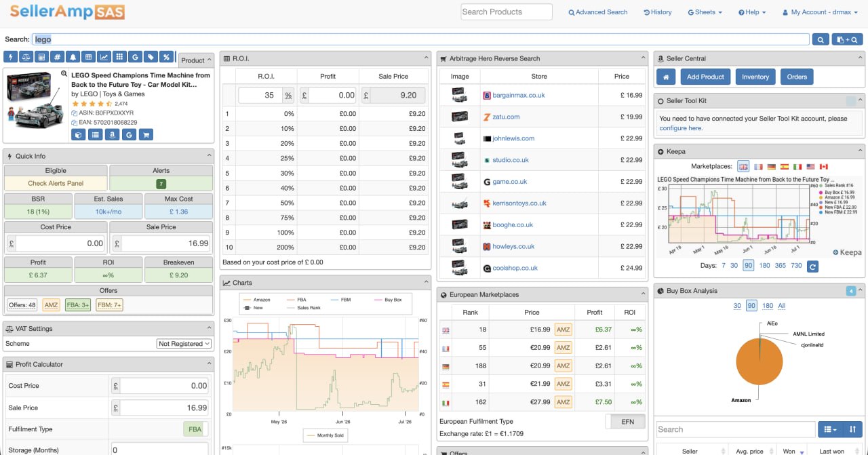The width and height of the screenshot is (868, 455).
Task: Open the list-view dropdown in Buy Box Analysis
Action: point(830,429)
